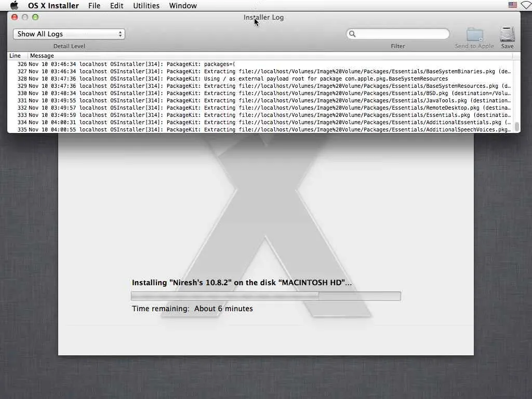Open the Utilities menu

pos(146,6)
